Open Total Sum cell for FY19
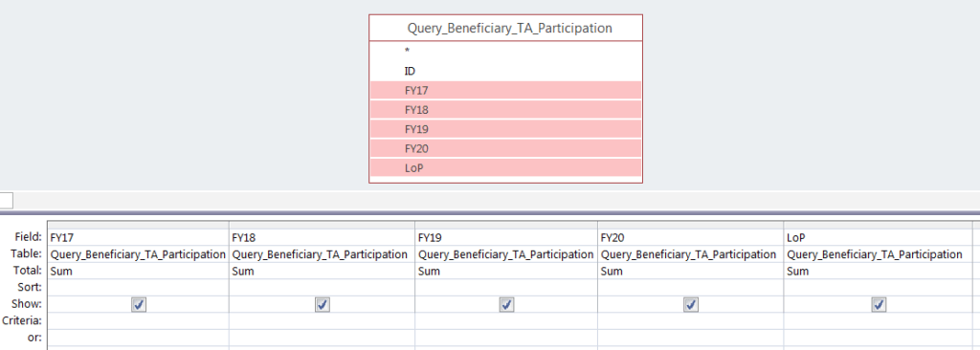 click(x=506, y=272)
